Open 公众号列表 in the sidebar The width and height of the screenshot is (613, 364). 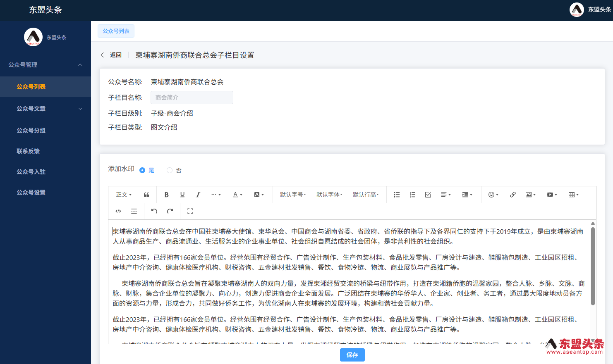pyautogui.click(x=45, y=87)
